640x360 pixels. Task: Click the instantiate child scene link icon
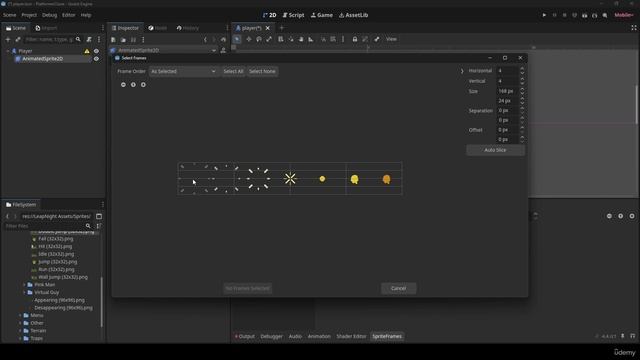coord(18,40)
